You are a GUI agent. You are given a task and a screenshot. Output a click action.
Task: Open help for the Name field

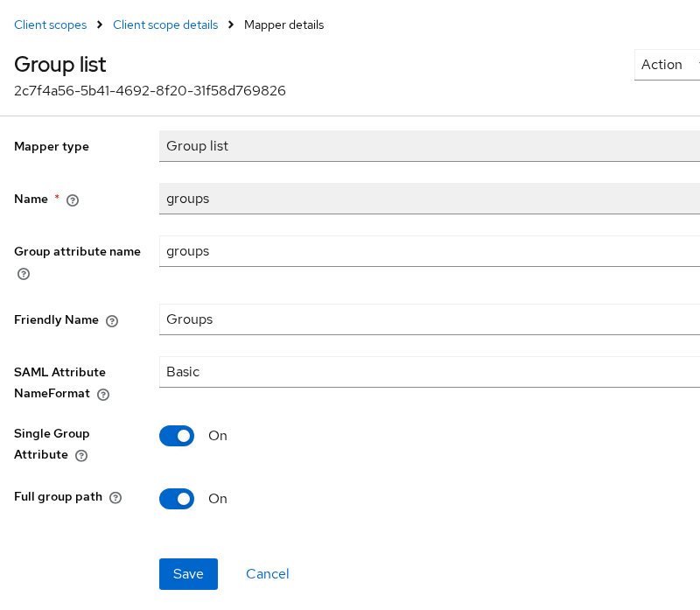tap(73, 200)
